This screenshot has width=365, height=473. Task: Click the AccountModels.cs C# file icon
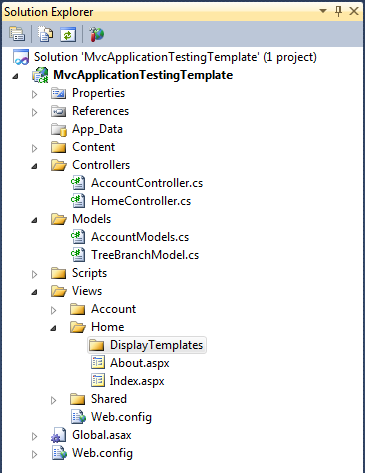coord(78,237)
